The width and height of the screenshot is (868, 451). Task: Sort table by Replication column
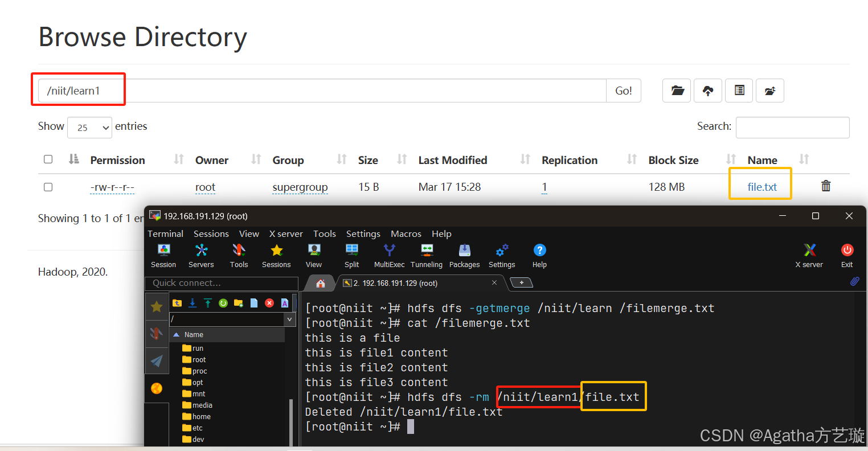click(570, 160)
